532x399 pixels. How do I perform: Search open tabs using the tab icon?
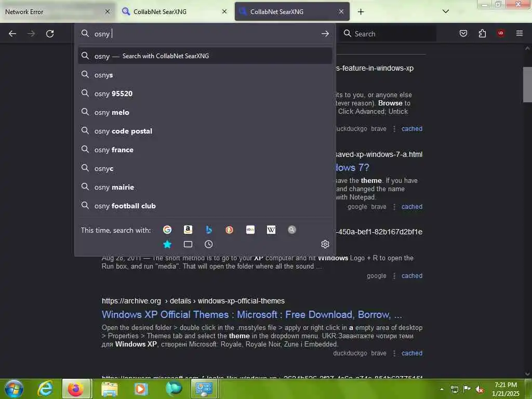tap(188, 244)
